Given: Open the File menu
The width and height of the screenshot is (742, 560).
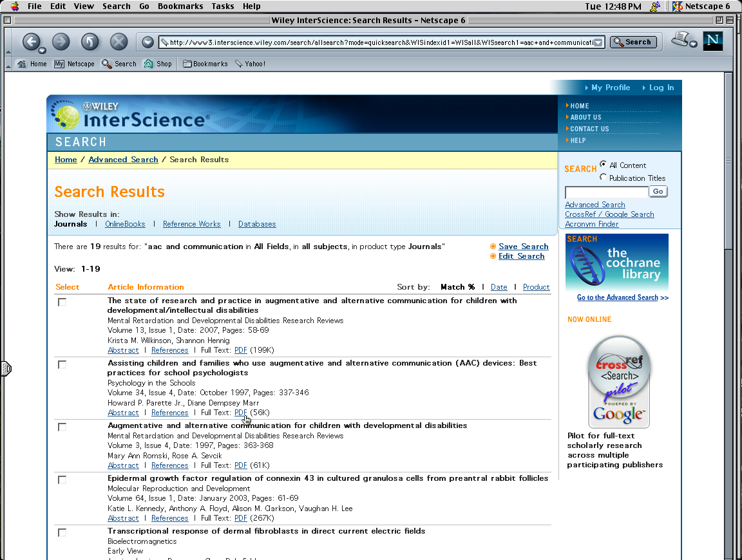Looking at the screenshot, I should pyautogui.click(x=35, y=6).
